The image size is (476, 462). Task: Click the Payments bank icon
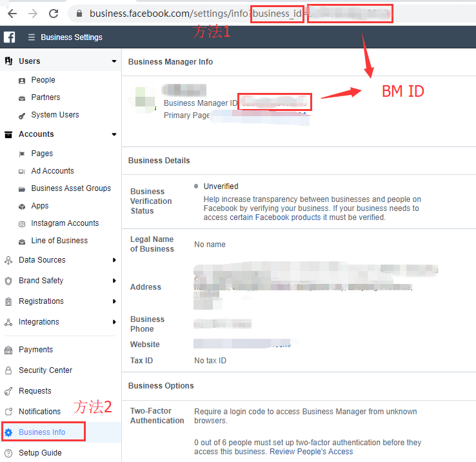[8, 350]
